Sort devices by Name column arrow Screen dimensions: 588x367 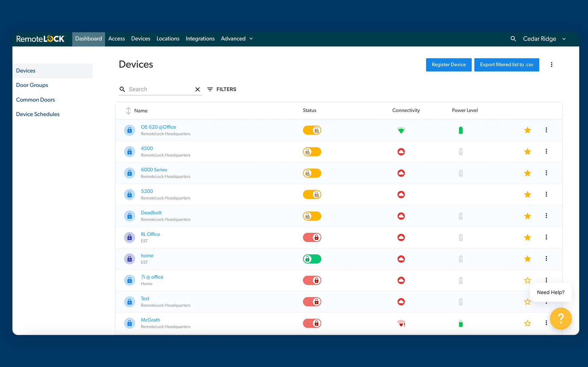pyautogui.click(x=128, y=111)
